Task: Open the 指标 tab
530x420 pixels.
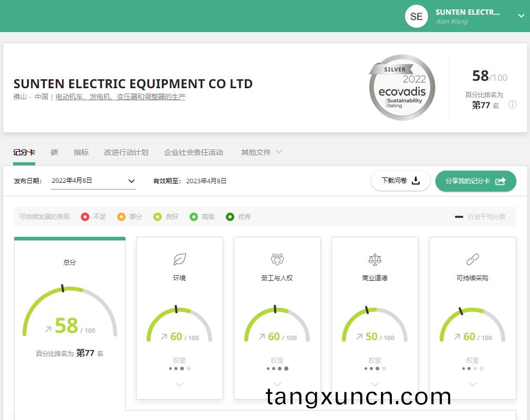Action: [x=81, y=152]
